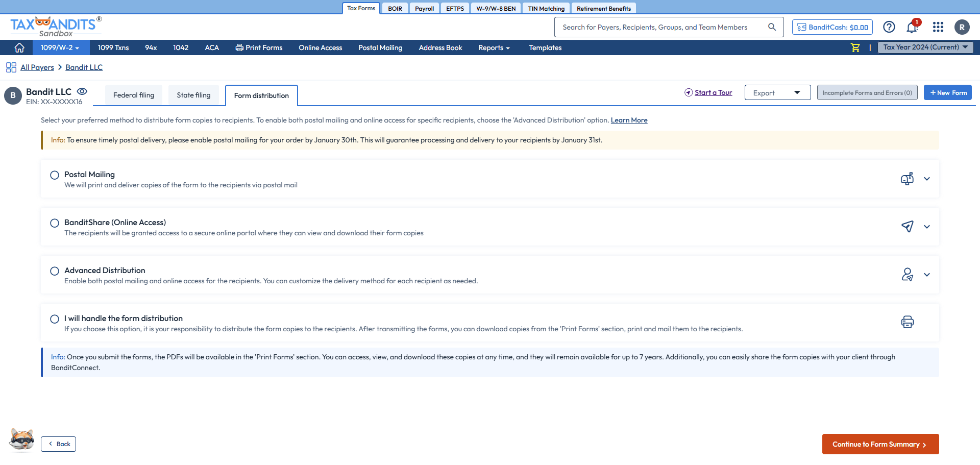980x465 pixels.
Task: Choose Advanced Distribution delivery method
Action: tap(55, 271)
